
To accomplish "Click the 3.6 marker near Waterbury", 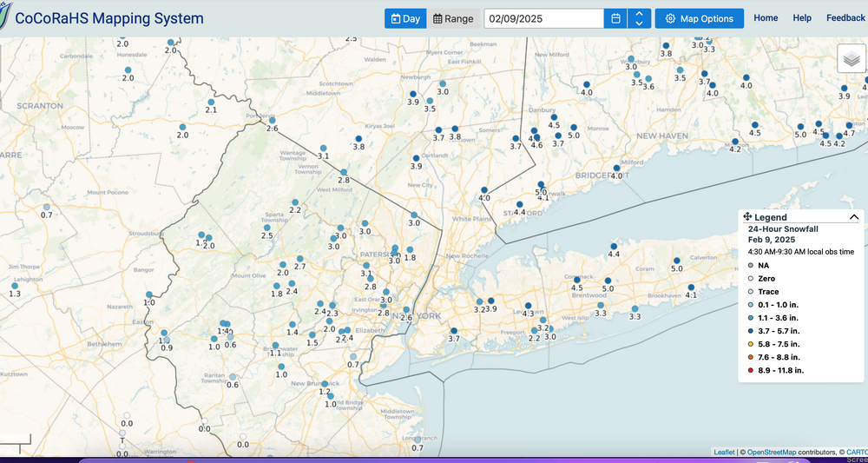I will tap(648, 79).
